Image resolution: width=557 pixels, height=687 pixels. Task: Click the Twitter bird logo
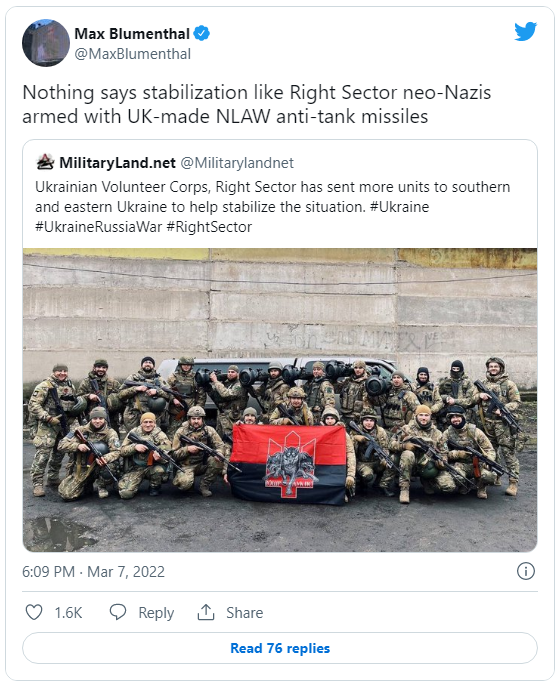[525, 31]
